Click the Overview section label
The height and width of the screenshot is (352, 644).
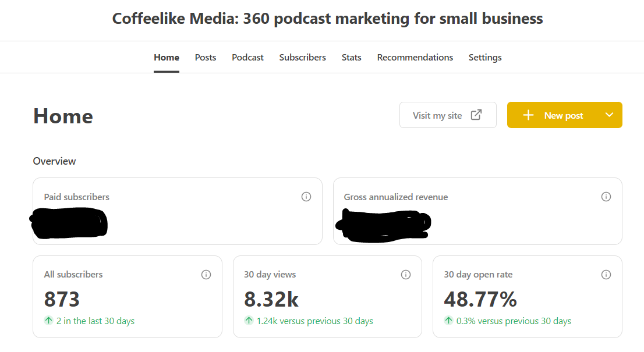tap(54, 161)
